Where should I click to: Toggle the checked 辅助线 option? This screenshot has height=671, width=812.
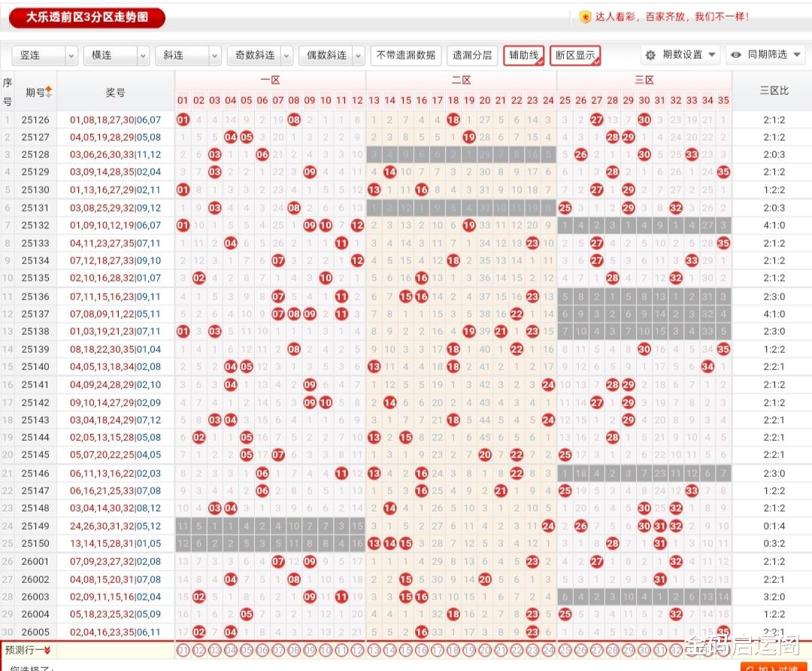(x=523, y=56)
